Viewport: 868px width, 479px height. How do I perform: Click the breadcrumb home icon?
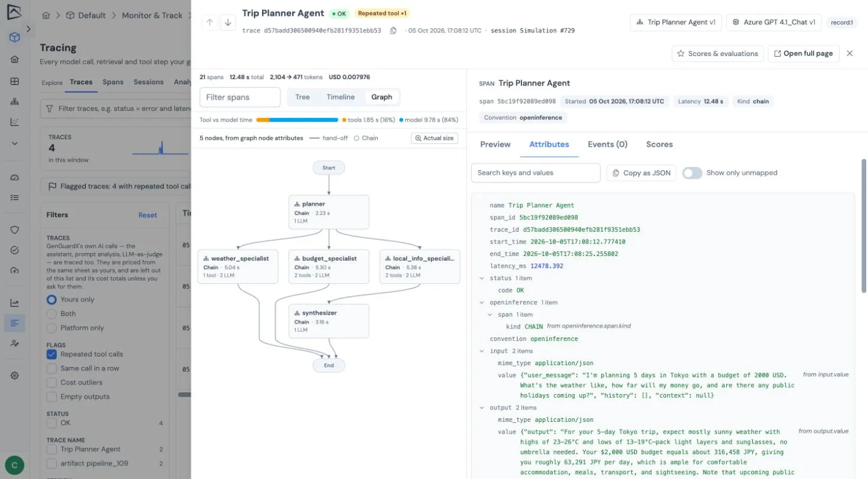46,15
